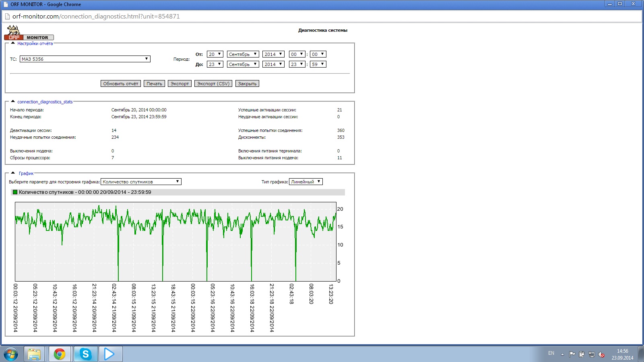Open the ТС vehicle dropdown МАЗ 5356
The height and width of the screenshot is (362, 644).
point(85,59)
